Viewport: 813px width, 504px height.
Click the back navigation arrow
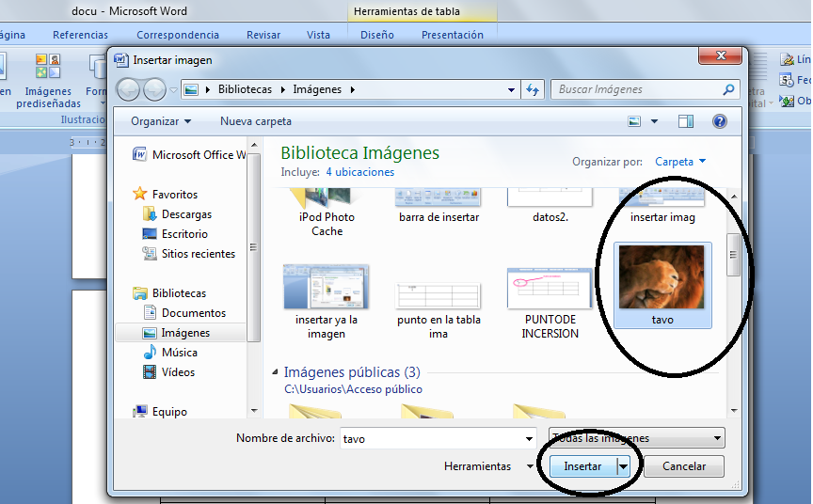129,89
